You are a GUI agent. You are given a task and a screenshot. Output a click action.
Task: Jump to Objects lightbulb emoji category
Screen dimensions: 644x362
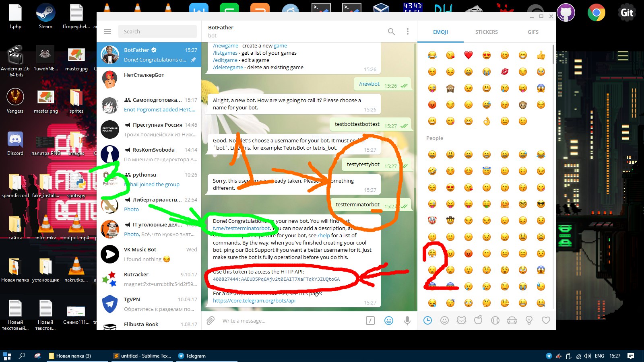(529, 321)
